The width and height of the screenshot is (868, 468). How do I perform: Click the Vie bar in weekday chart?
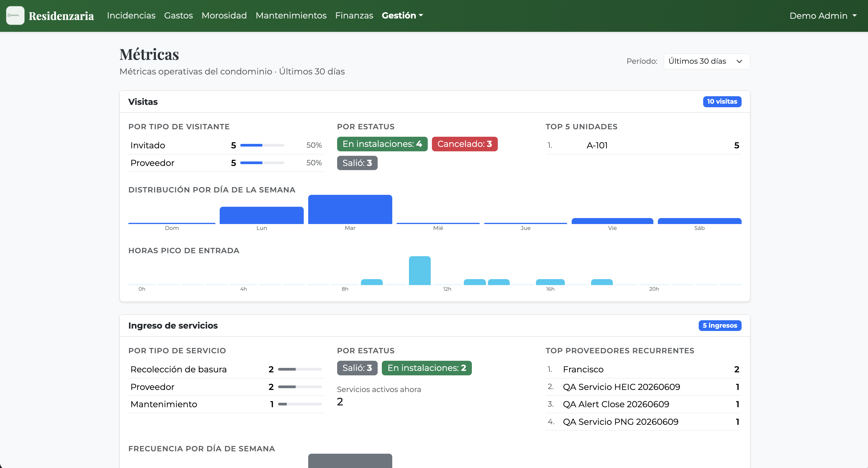pos(612,221)
